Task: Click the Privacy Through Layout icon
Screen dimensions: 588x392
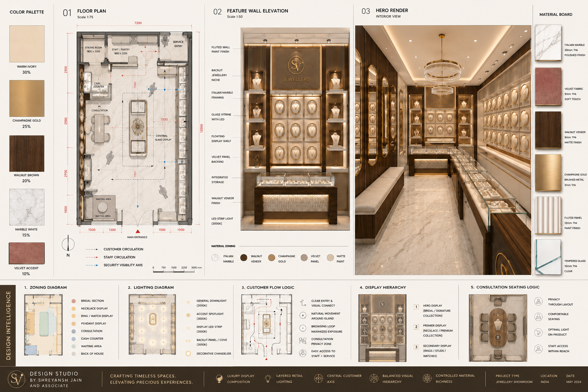Action: click(x=539, y=302)
